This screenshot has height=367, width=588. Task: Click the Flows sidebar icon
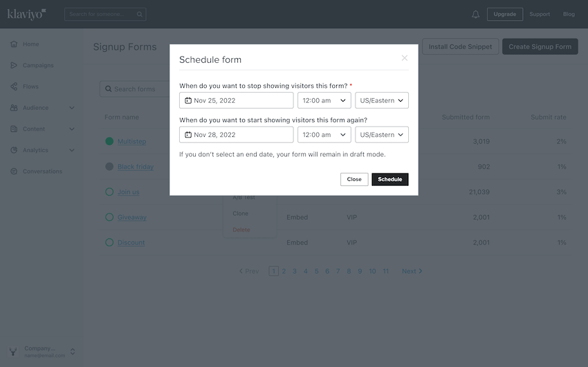(x=14, y=86)
